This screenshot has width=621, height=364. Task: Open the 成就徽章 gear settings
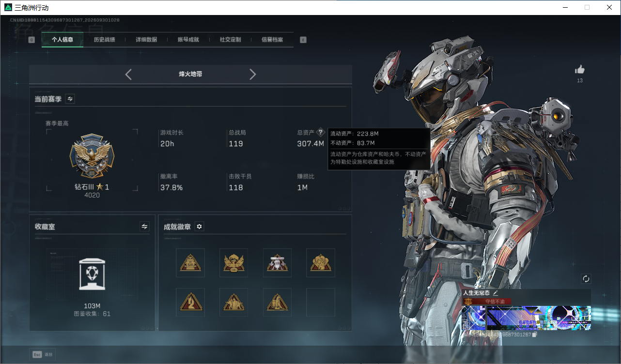199,227
